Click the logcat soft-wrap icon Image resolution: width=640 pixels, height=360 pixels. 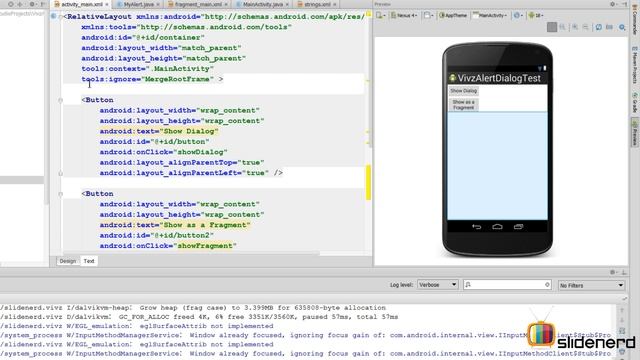click(622, 331)
